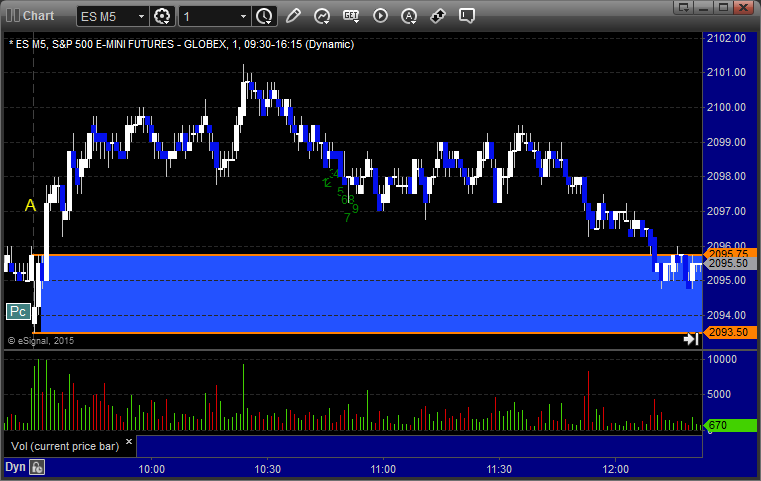Open the chat bubble comment icon

[x=467, y=17]
